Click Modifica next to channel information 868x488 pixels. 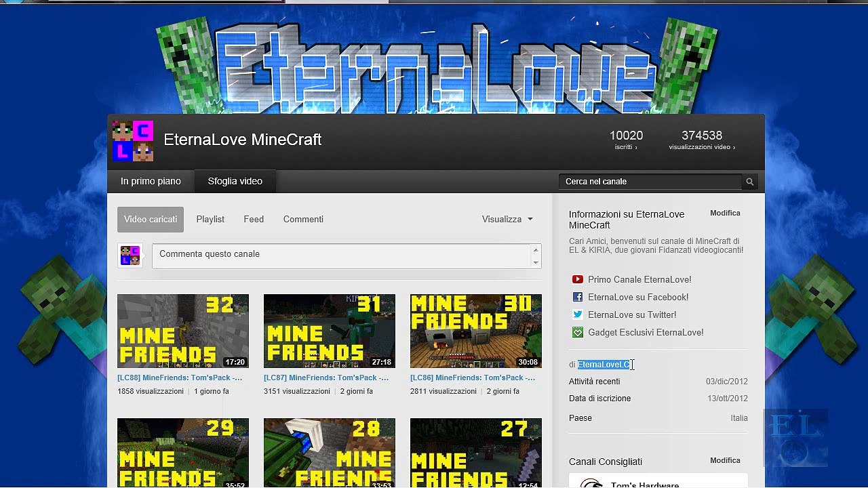coord(725,213)
